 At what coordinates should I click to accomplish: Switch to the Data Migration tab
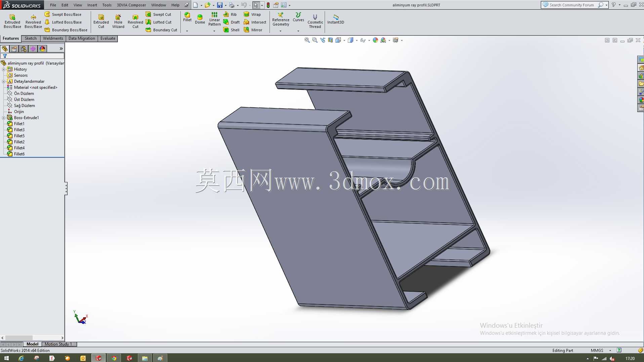point(82,38)
